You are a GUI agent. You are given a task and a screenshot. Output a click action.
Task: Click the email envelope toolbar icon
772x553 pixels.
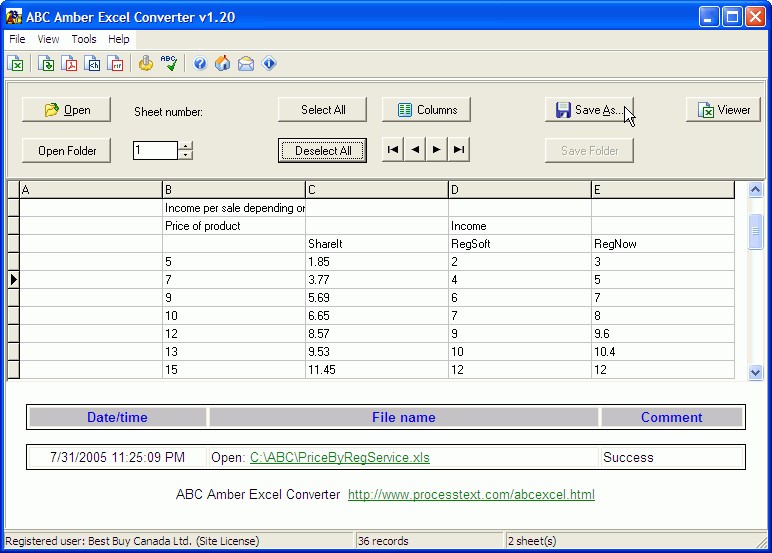245,64
